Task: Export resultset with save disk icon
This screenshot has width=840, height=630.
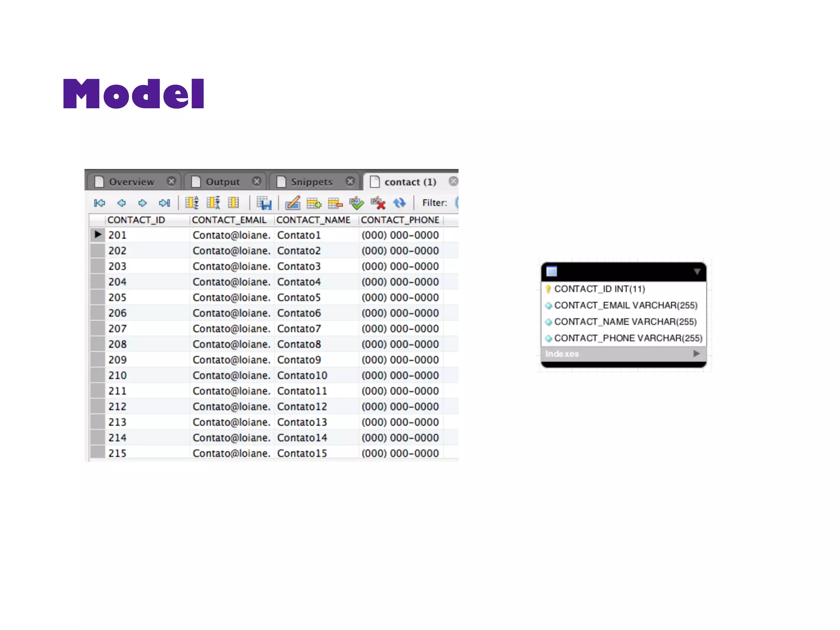Action: click(264, 203)
